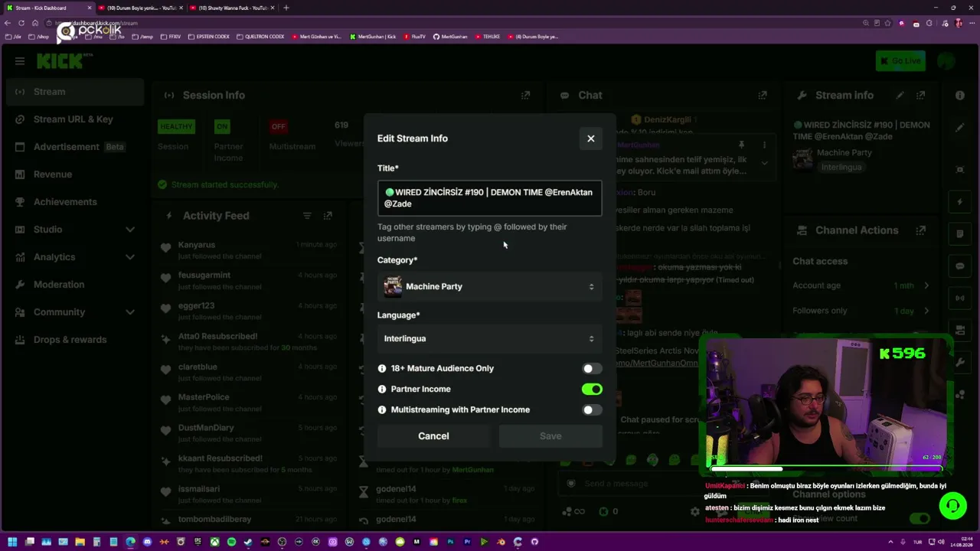Open Revenue in the sidebar
The height and width of the screenshot is (551, 980).
[74, 174]
